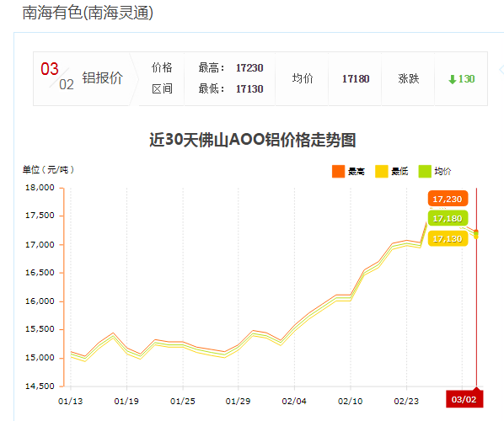Click the 01/29 x-axis date label
Viewport: 504px width, 421px height.
pyautogui.click(x=238, y=401)
